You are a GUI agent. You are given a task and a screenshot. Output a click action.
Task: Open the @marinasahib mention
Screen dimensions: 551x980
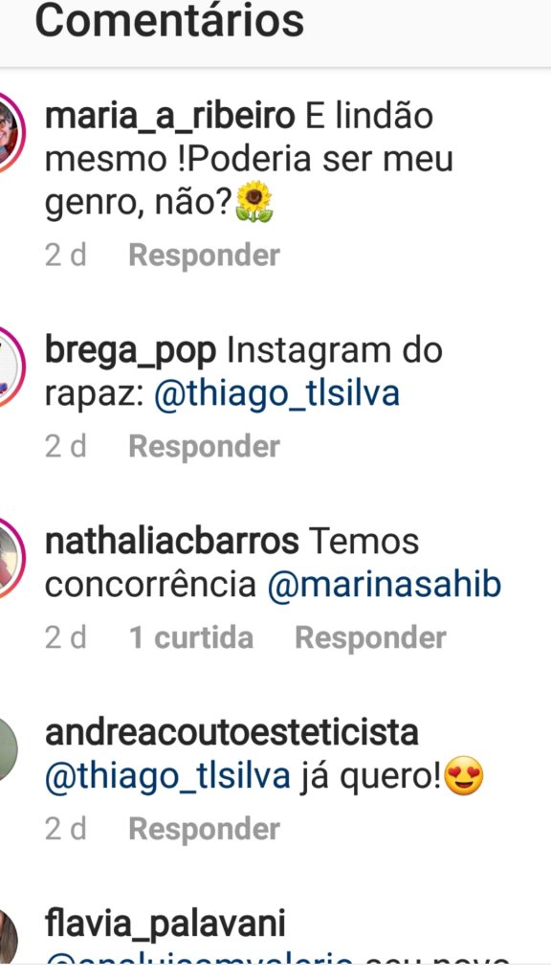(385, 585)
